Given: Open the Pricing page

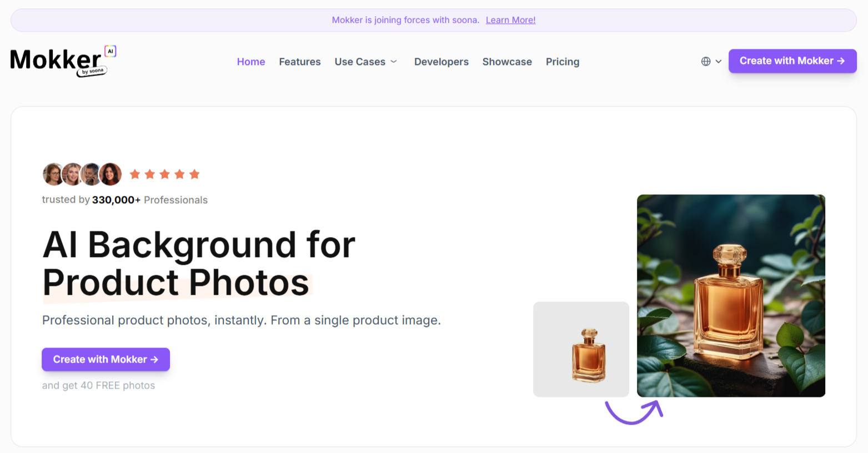Looking at the screenshot, I should (563, 62).
